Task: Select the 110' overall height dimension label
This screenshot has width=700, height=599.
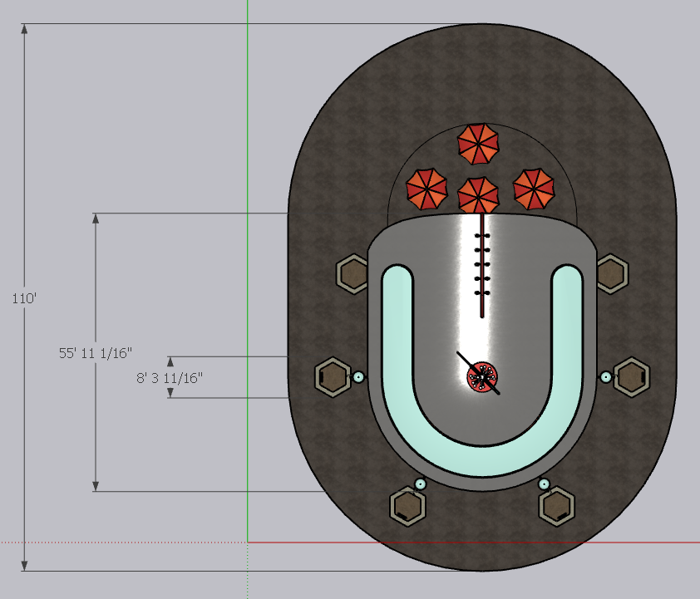Action: pos(24,298)
